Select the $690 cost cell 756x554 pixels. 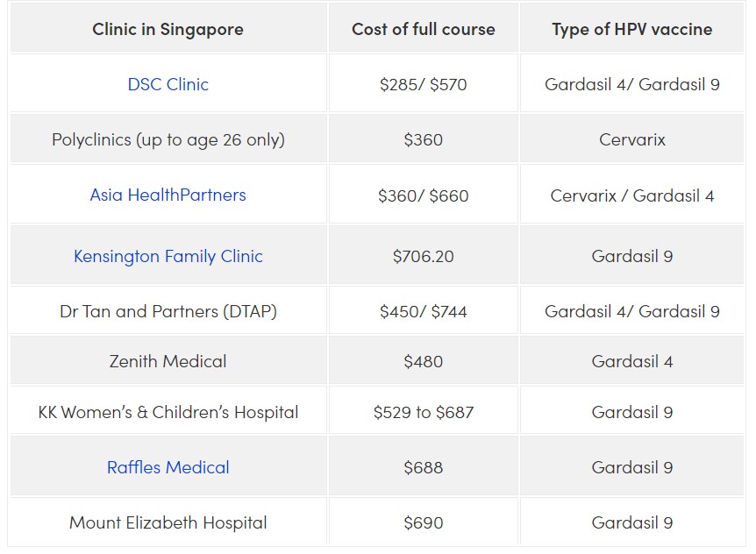point(424,522)
